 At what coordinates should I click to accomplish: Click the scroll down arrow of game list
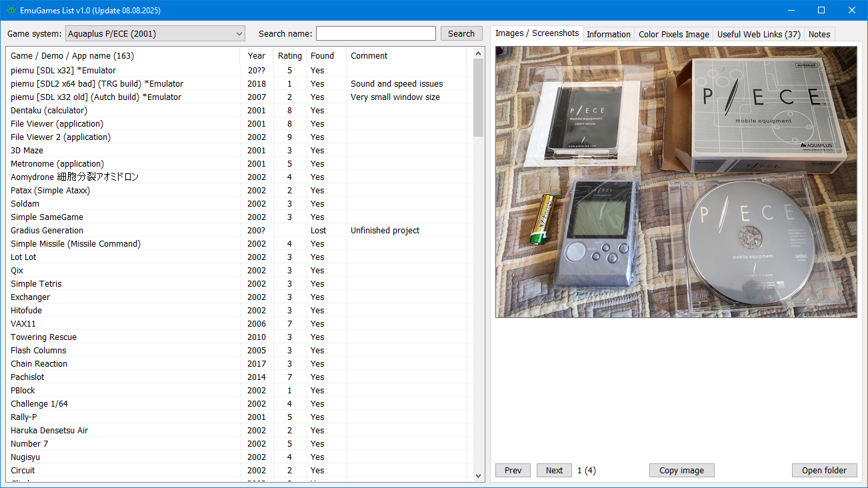click(478, 475)
